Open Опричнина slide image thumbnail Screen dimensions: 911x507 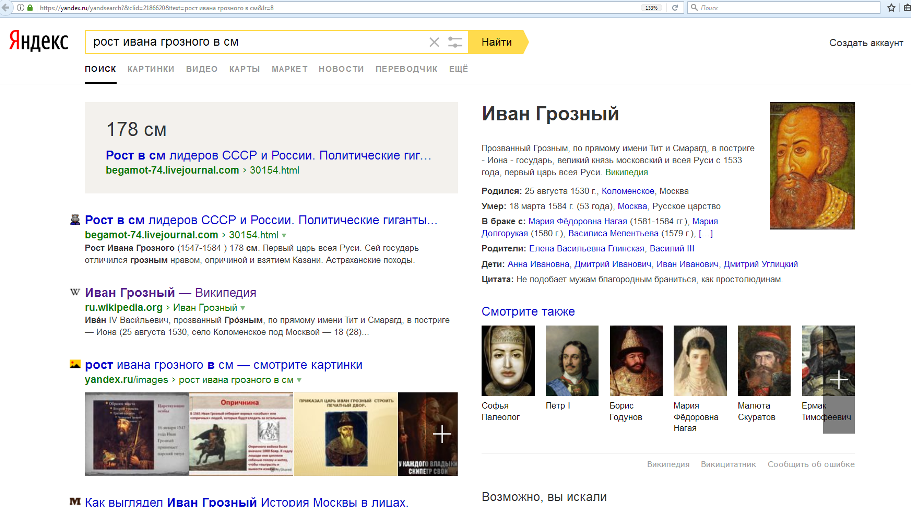point(241,434)
